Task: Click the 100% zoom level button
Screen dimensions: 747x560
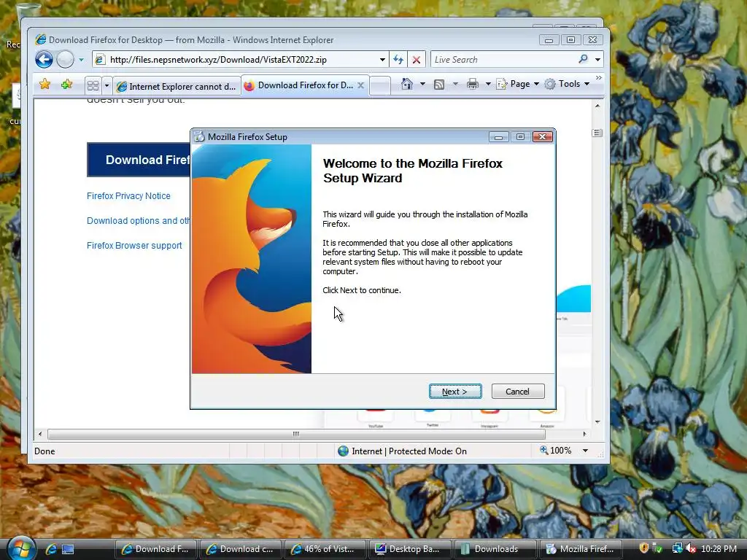Action: coord(555,451)
